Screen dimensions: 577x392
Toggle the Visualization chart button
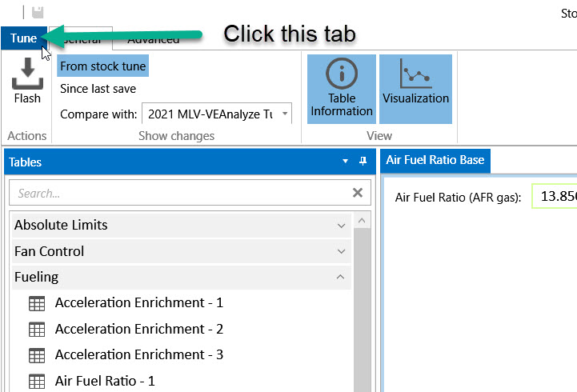coord(415,88)
